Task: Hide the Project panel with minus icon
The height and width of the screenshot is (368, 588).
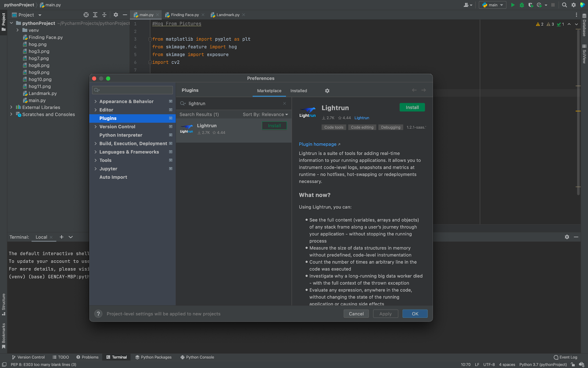Action: [x=125, y=15]
